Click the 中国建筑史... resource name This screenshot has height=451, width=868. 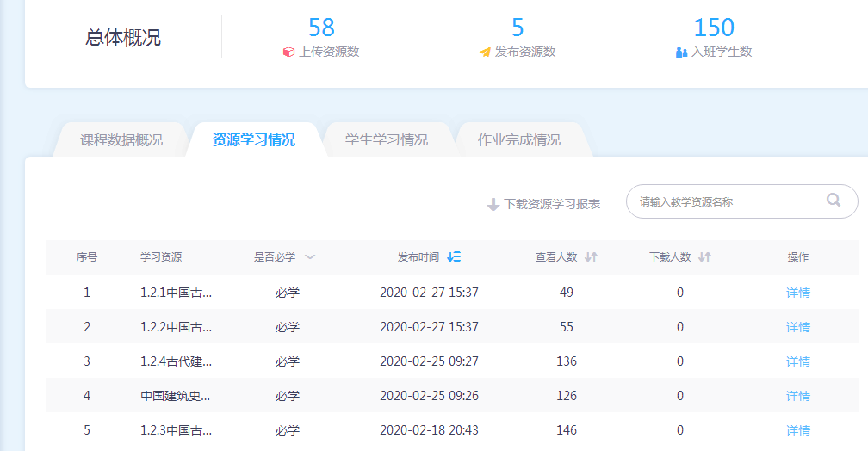pyautogui.click(x=175, y=396)
